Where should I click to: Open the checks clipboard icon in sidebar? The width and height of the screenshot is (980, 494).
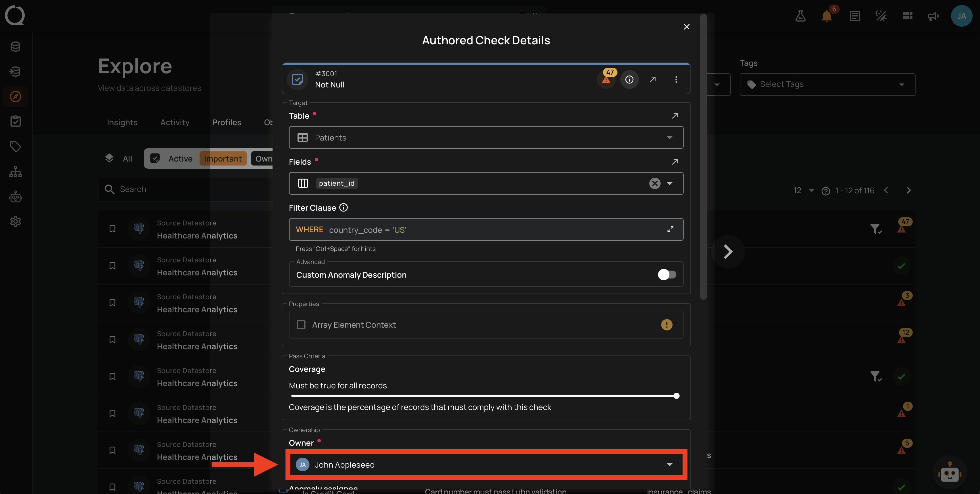click(16, 121)
